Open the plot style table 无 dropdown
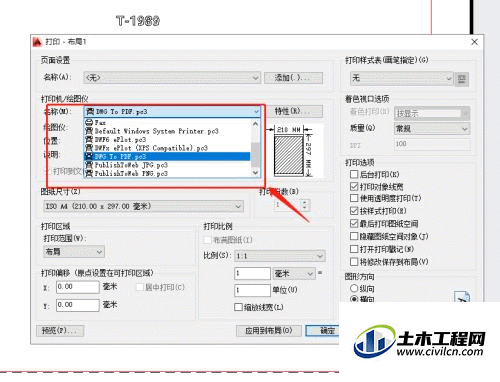Viewport: 500px width, 382px height. tap(402, 79)
